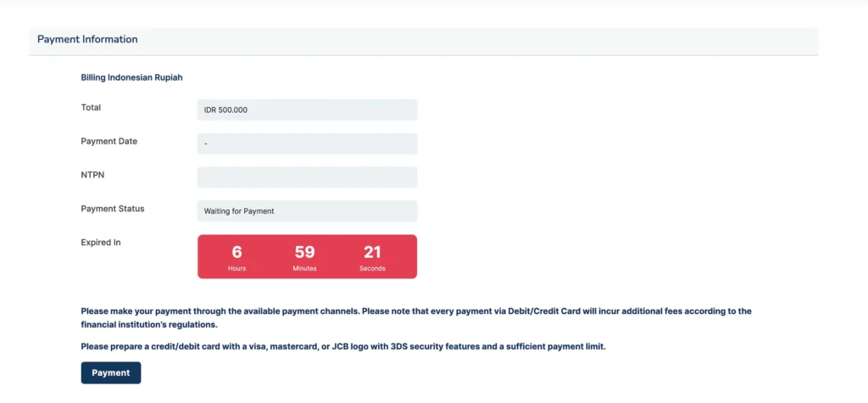Screen dimensions: 868x403
Task: Click the Waiting for Payment status field
Action: tap(307, 210)
